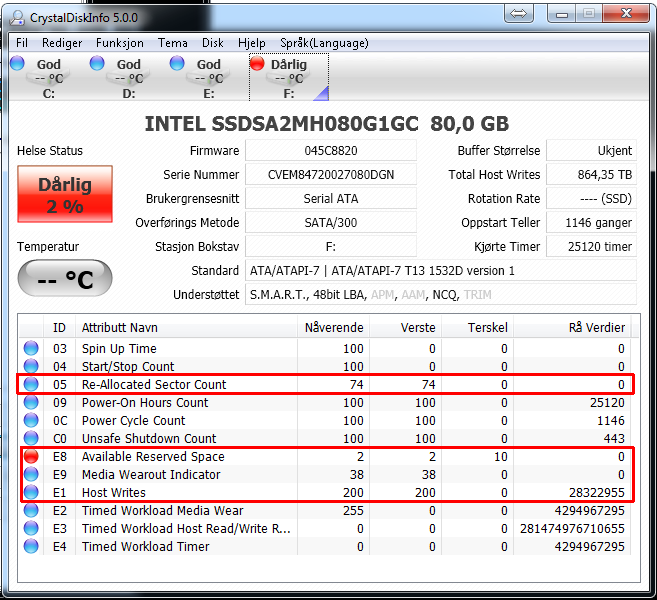Click the status icon for Timed Workload Media Wear
657x600 pixels.
(31, 510)
